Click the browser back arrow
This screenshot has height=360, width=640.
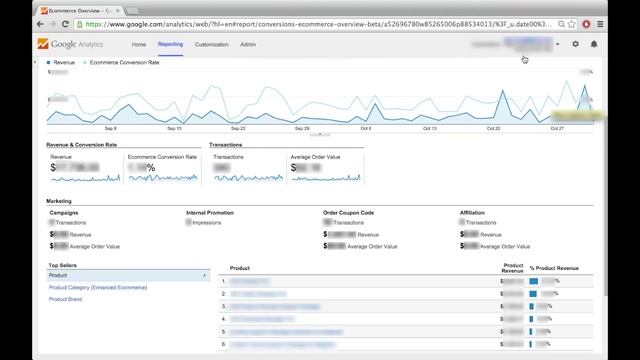40,24
